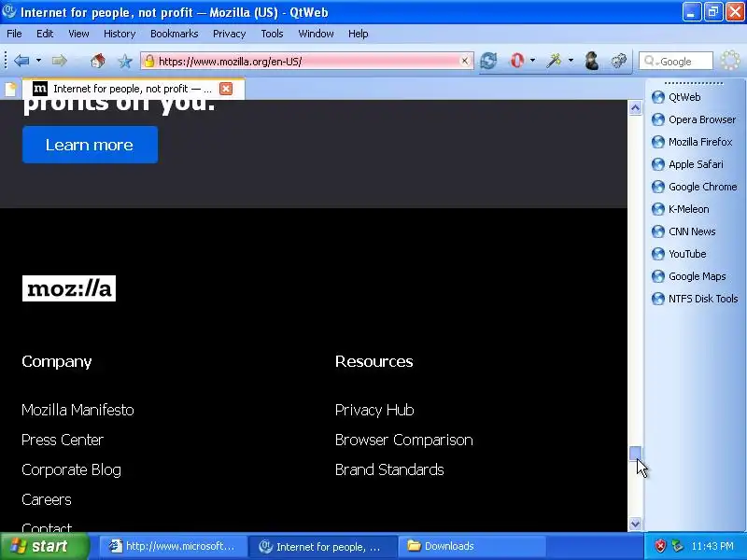Click the red Opera-style O icon
The image size is (747, 560).
(517, 61)
